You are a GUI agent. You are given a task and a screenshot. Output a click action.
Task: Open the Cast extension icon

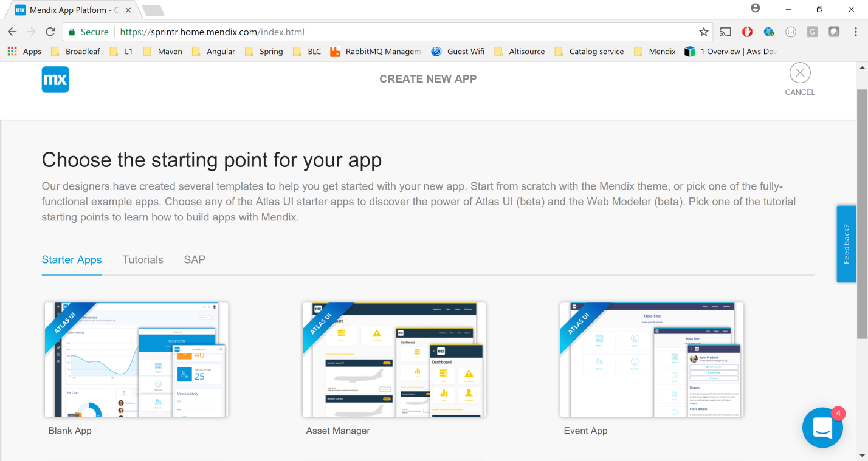click(725, 32)
